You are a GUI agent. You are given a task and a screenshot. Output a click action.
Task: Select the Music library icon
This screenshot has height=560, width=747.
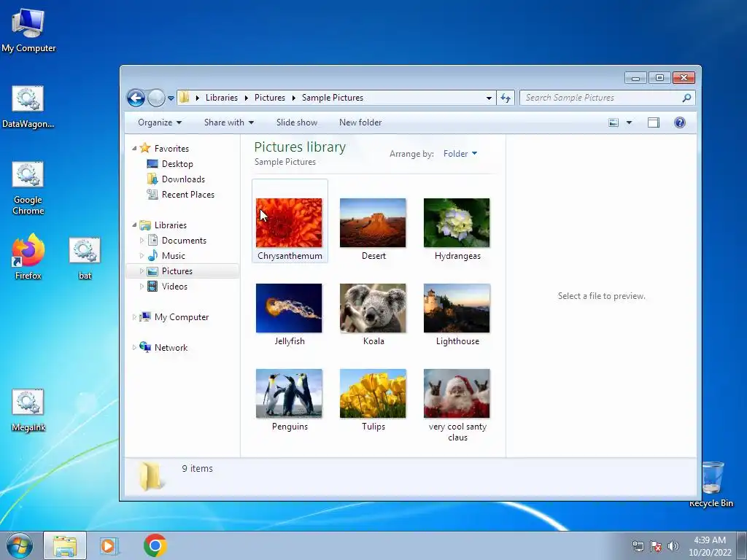152,256
